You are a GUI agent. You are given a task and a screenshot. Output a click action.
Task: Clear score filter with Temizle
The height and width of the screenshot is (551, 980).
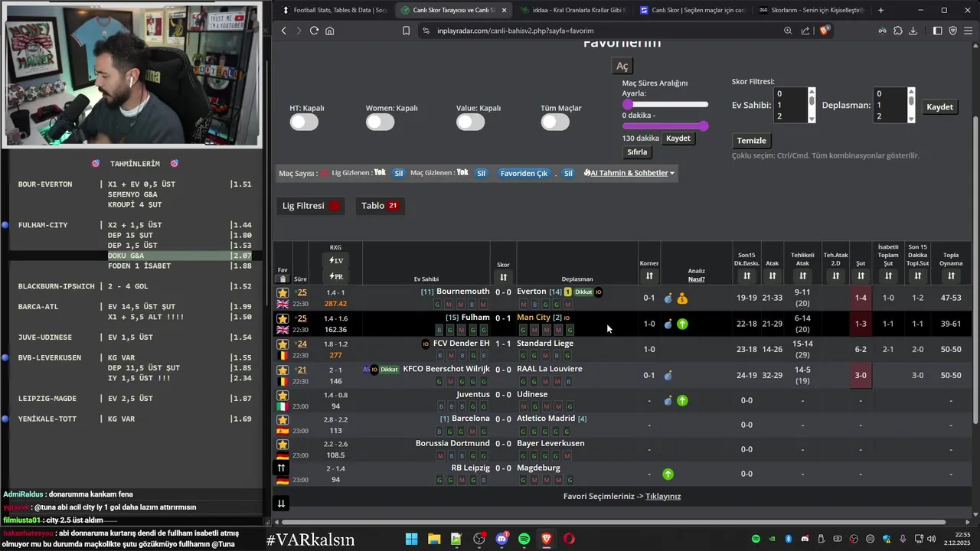751,141
